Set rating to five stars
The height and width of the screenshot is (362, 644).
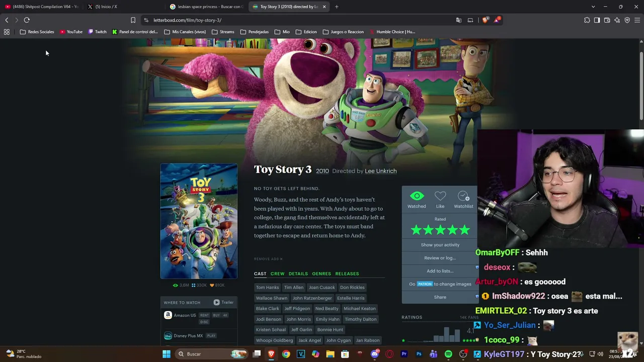(464, 230)
